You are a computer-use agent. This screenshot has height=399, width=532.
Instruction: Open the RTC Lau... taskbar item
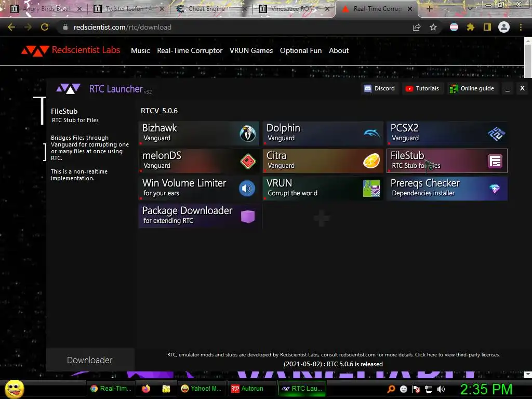point(302,389)
